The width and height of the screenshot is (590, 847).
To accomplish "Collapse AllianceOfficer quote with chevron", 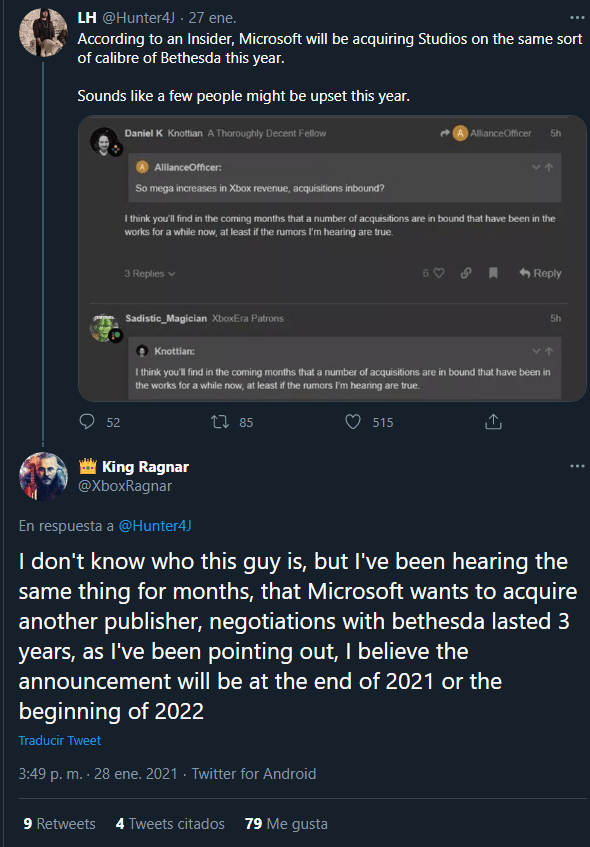I will click(535, 167).
